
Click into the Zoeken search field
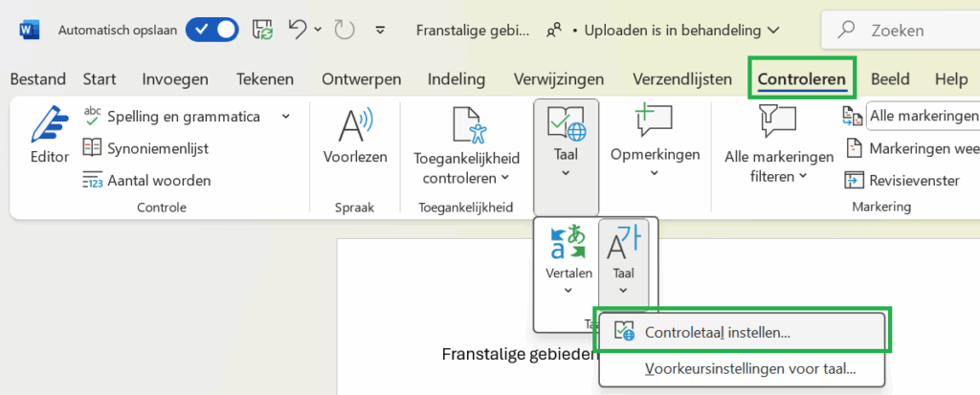pyautogui.click(x=901, y=30)
